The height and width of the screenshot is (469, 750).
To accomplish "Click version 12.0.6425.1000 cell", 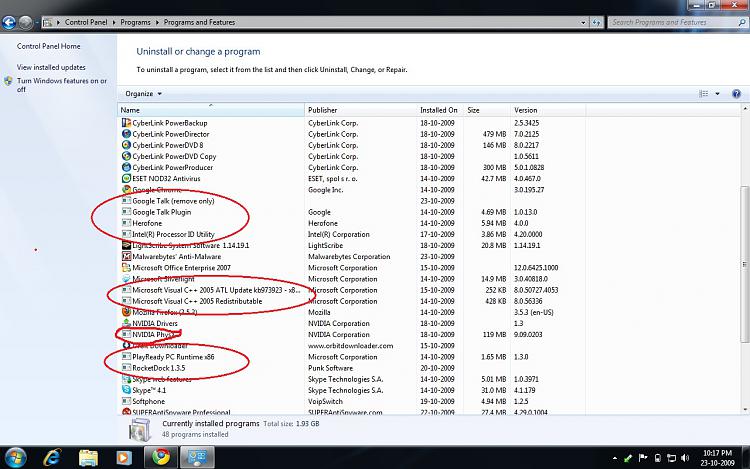I will click(536, 268).
